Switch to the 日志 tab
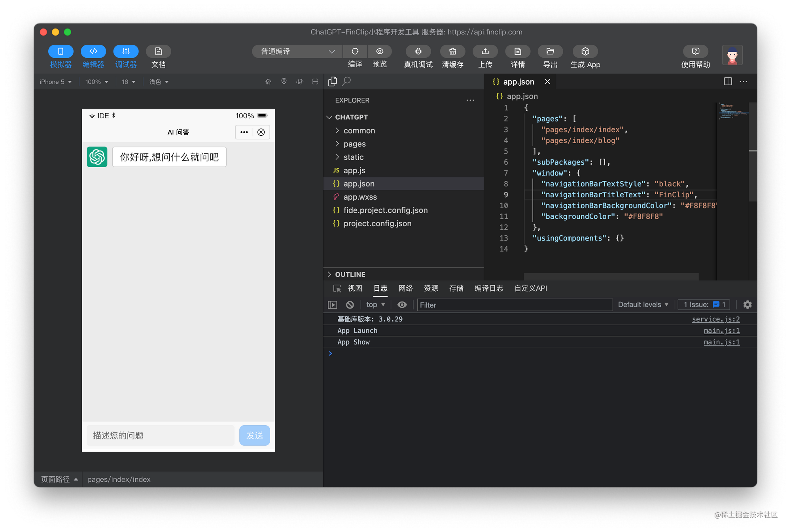The height and width of the screenshot is (532, 791). click(380, 288)
